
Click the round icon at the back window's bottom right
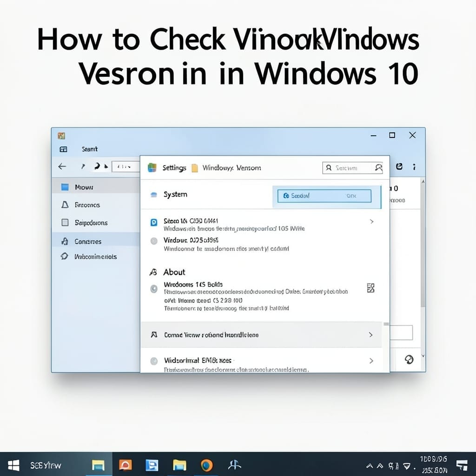click(x=409, y=359)
